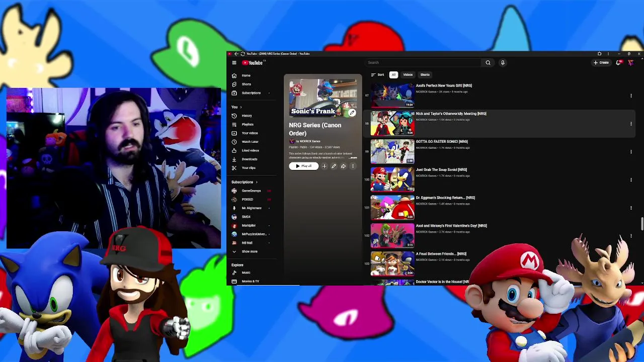The width and height of the screenshot is (644, 362).
Task: Click the YouTube search field
Action: (423, 63)
